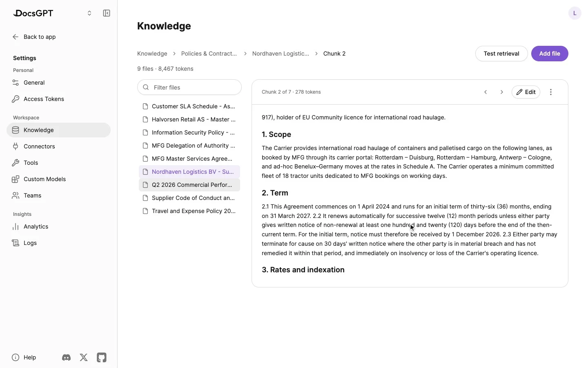Click the Policies & Contract... breadcrumb
Viewport: 588px width, 368px height.
pyautogui.click(x=209, y=54)
